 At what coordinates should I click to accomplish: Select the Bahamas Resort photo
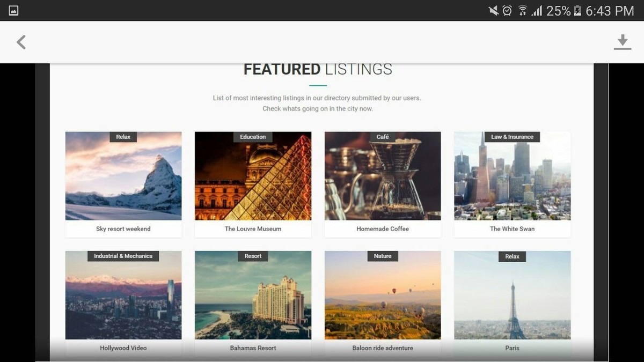tap(253, 295)
